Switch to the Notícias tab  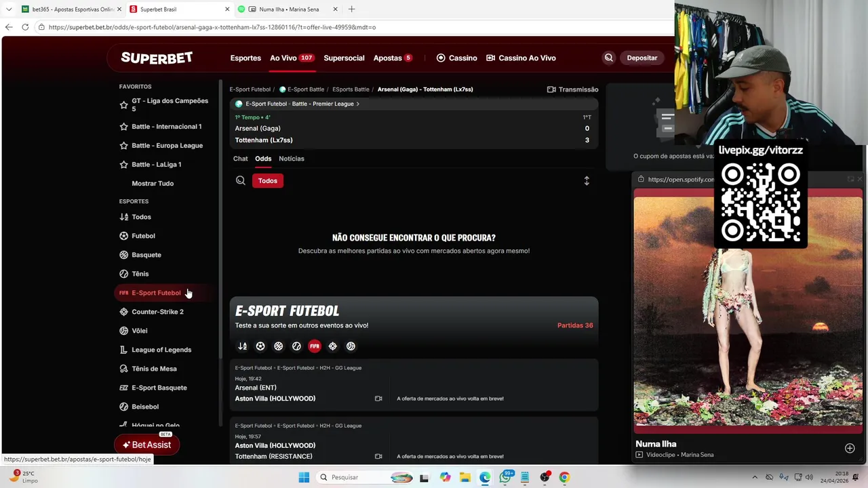292,159
